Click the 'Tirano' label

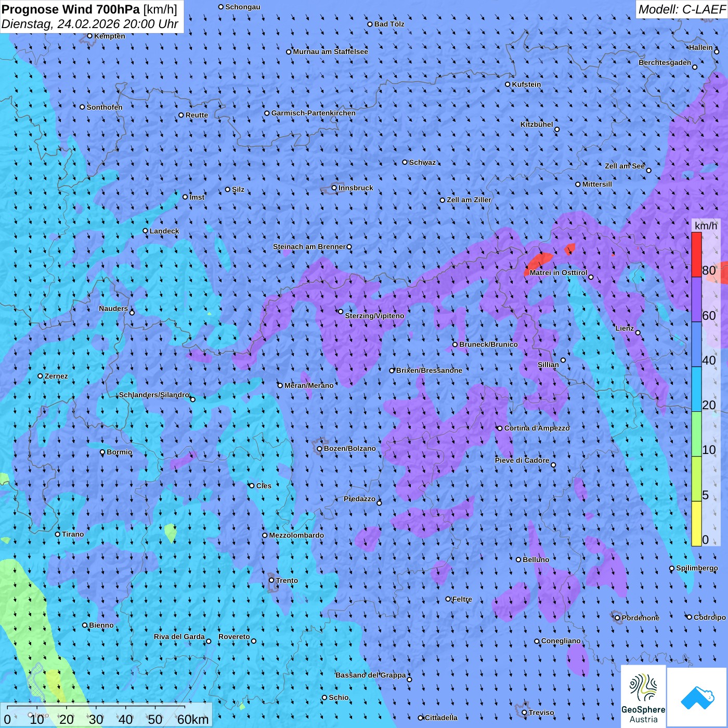73,534
